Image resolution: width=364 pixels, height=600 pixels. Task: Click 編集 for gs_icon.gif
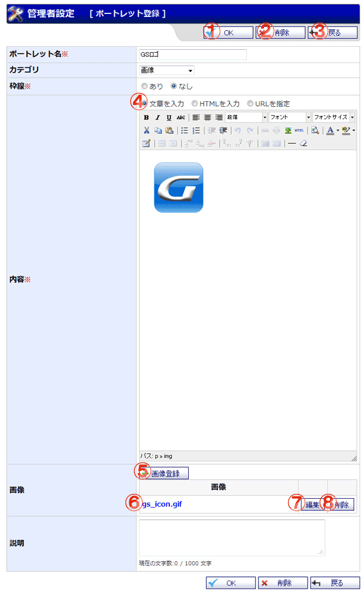[312, 505]
